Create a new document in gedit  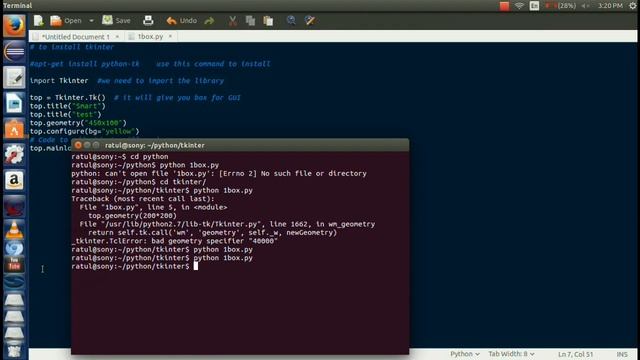[x=38, y=20]
